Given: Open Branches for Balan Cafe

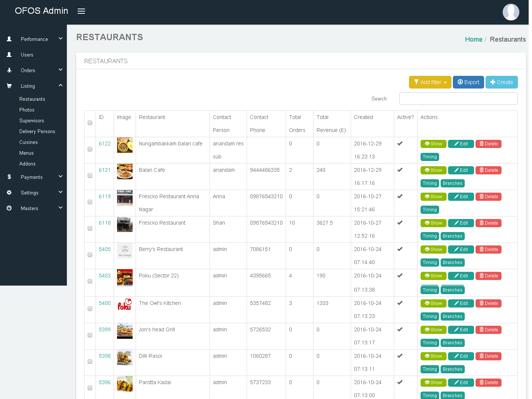Looking at the screenshot, I should pos(452,183).
